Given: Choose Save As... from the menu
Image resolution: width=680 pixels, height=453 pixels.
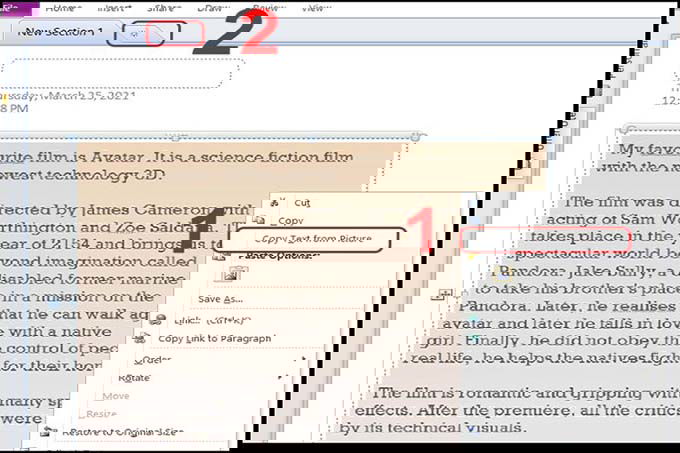Looking at the screenshot, I should tap(220, 299).
